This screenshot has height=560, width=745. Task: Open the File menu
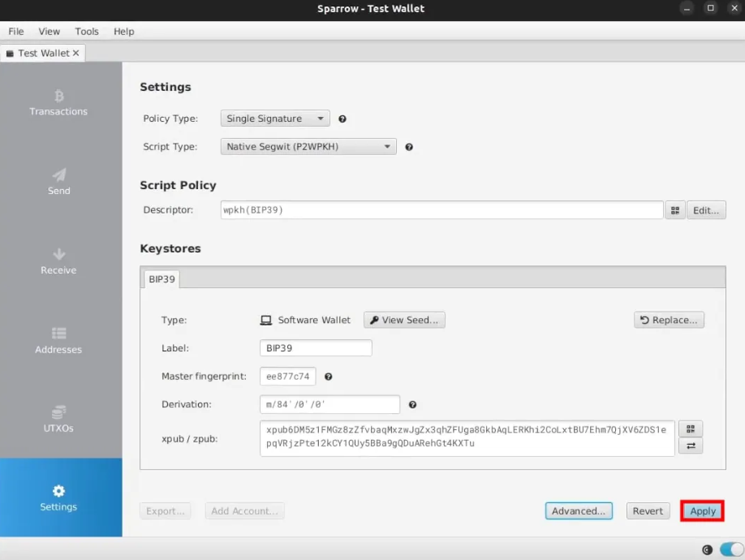(x=16, y=32)
